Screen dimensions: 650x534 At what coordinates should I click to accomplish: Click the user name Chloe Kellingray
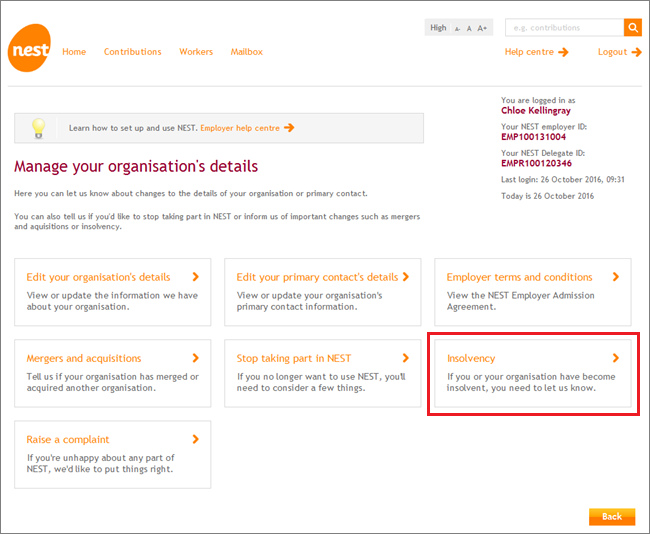(536, 110)
